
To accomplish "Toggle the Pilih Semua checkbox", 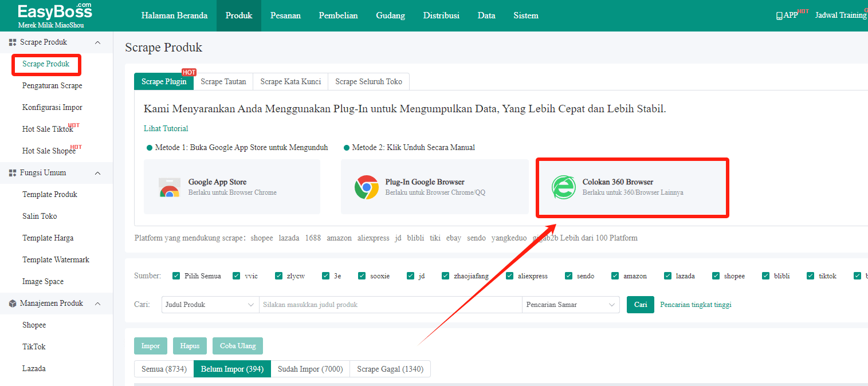I will pyautogui.click(x=176, y=276).
